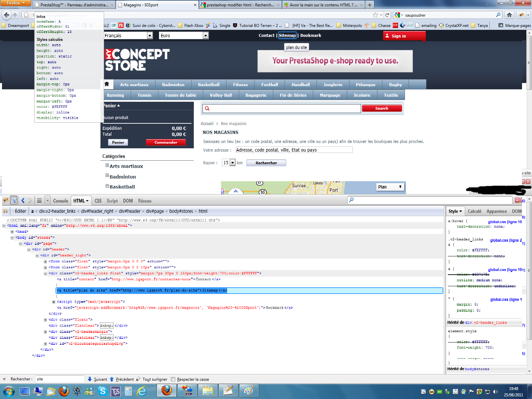Viewport: 532px width, 399px height.
Task: Open the Fin de Séries menu item
Action: [293, 95]
